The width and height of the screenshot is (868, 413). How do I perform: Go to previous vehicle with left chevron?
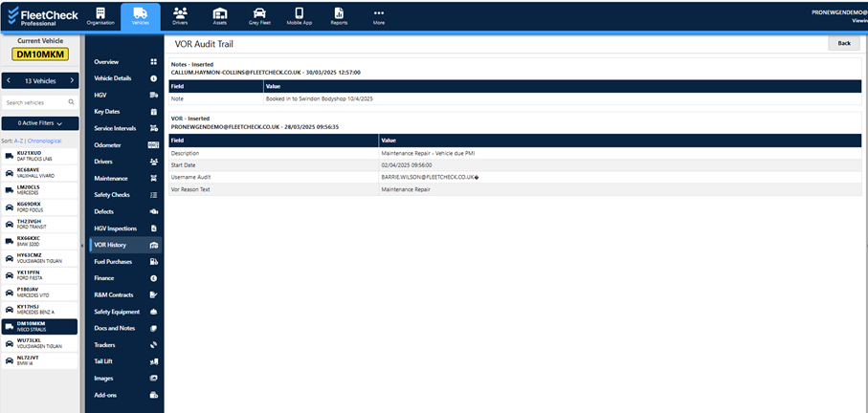tap(9, 81)
